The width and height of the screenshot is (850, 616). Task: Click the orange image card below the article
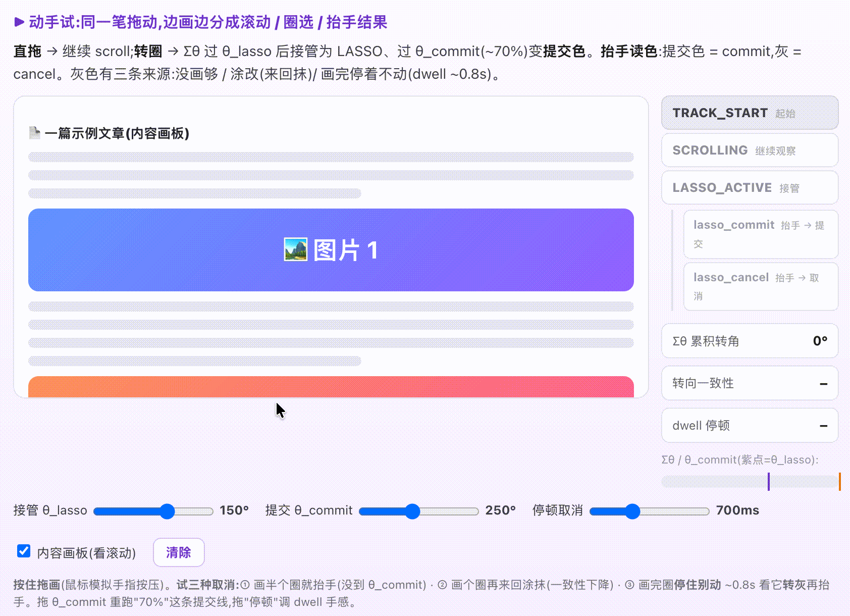[x=331, y=387]
